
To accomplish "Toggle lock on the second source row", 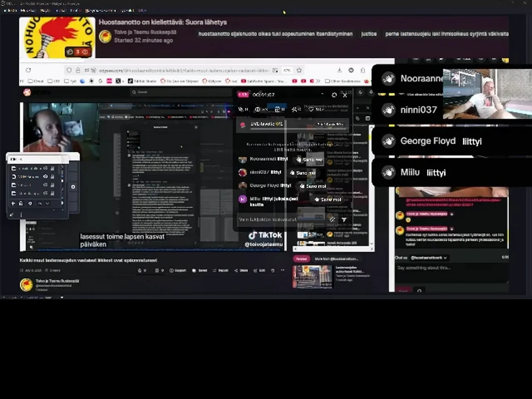I will click(x=53, y=177).
